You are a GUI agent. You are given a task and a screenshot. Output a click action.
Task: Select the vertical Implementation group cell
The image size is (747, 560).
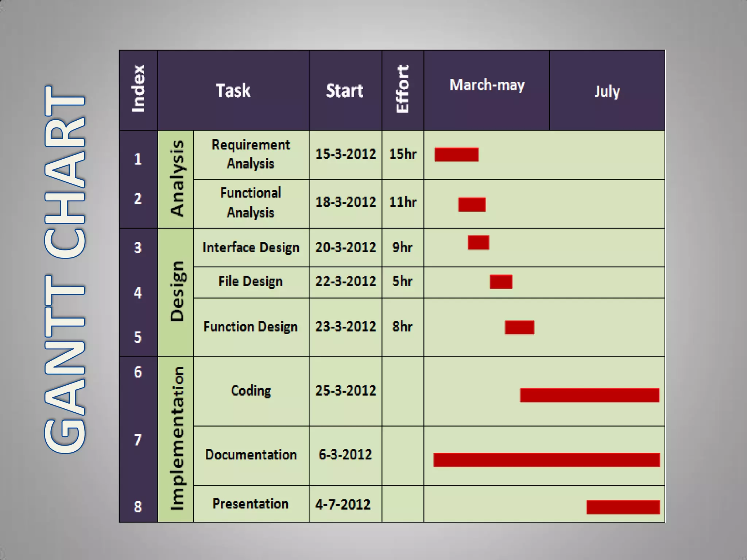point(177,439)
